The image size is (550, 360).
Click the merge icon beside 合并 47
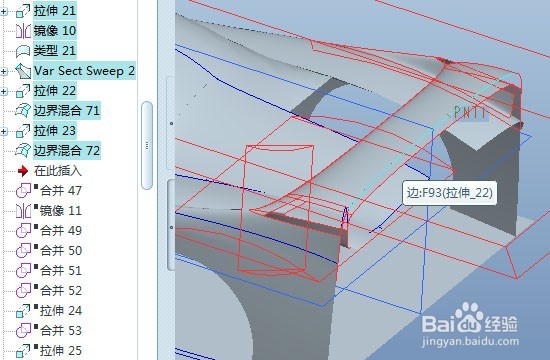(x=23, y=191)
